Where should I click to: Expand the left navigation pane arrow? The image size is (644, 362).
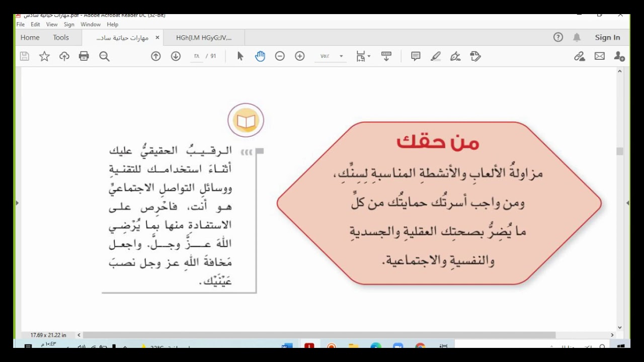[x=17, y=203]
